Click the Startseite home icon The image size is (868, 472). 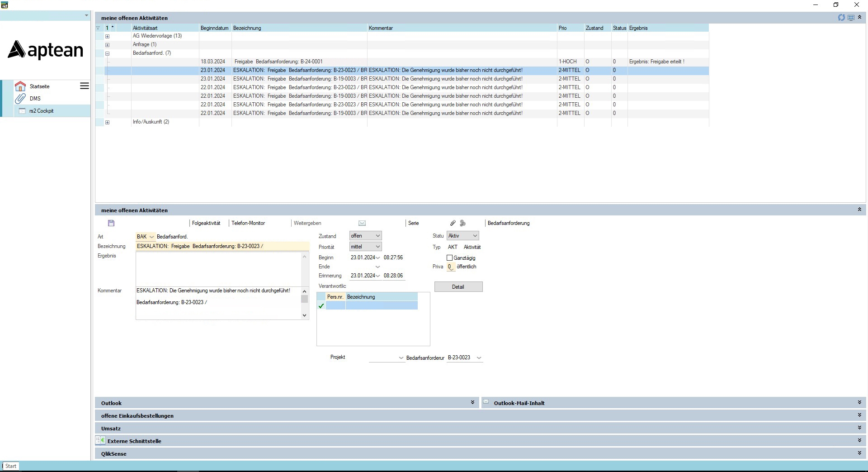click(x=20, y=86)
